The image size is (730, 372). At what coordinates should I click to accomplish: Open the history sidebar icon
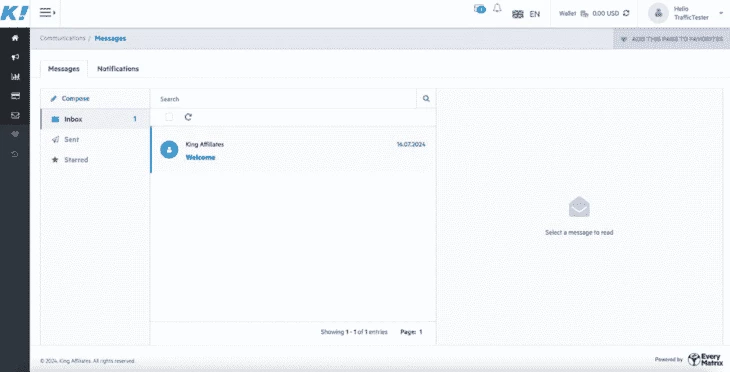coord(15,154)
